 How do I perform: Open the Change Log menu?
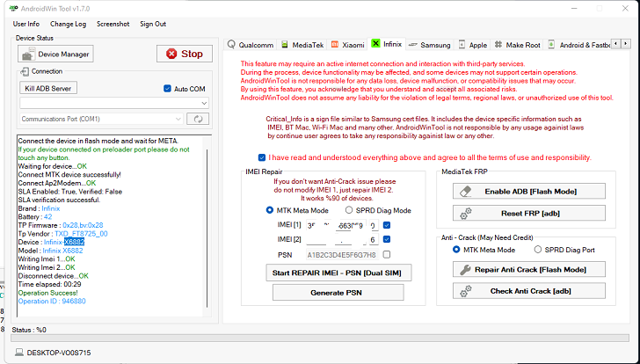click(x=68, y=24)
